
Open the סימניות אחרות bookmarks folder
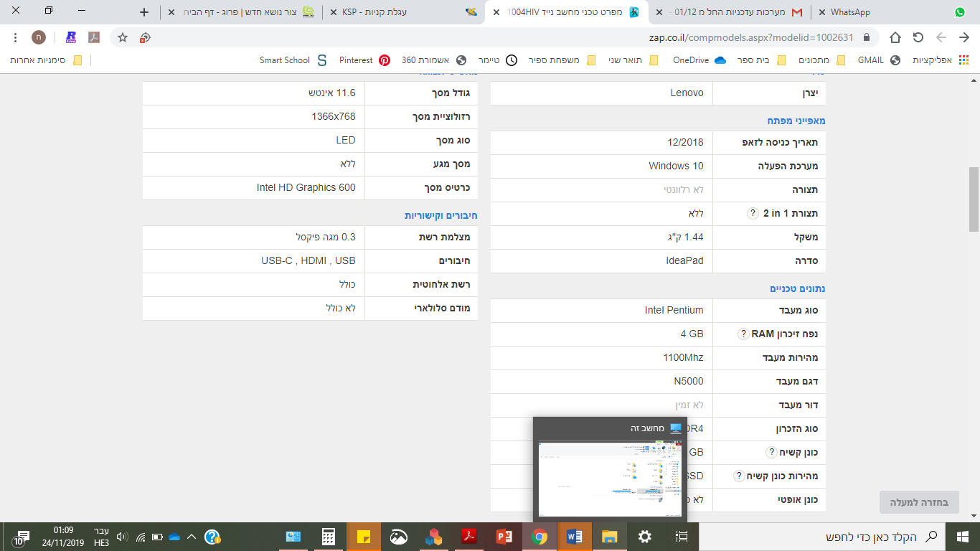(46, 60)
